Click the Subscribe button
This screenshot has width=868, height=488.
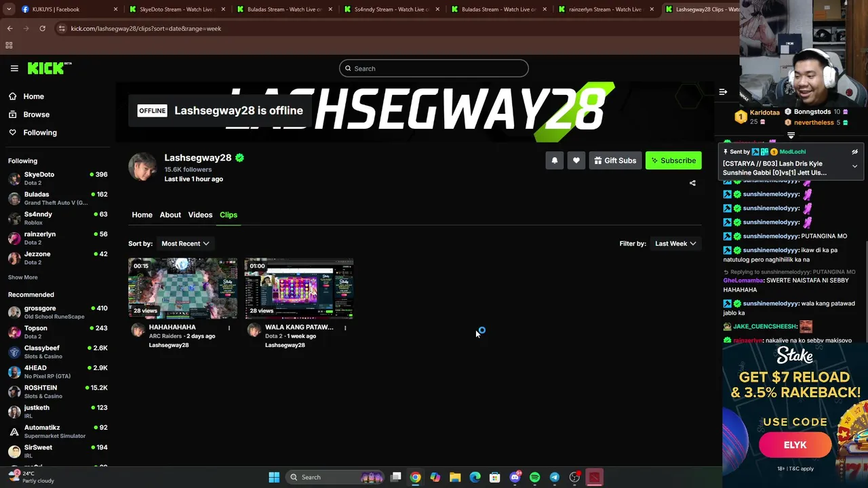(673, 161)
